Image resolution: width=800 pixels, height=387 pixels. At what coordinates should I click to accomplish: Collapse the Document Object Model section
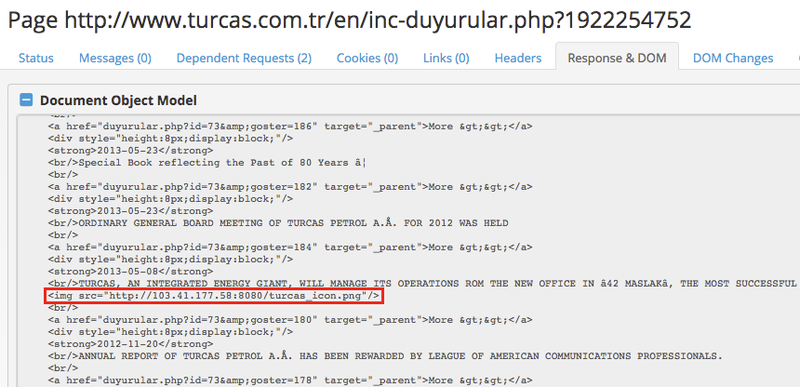[x=26, y=100]
